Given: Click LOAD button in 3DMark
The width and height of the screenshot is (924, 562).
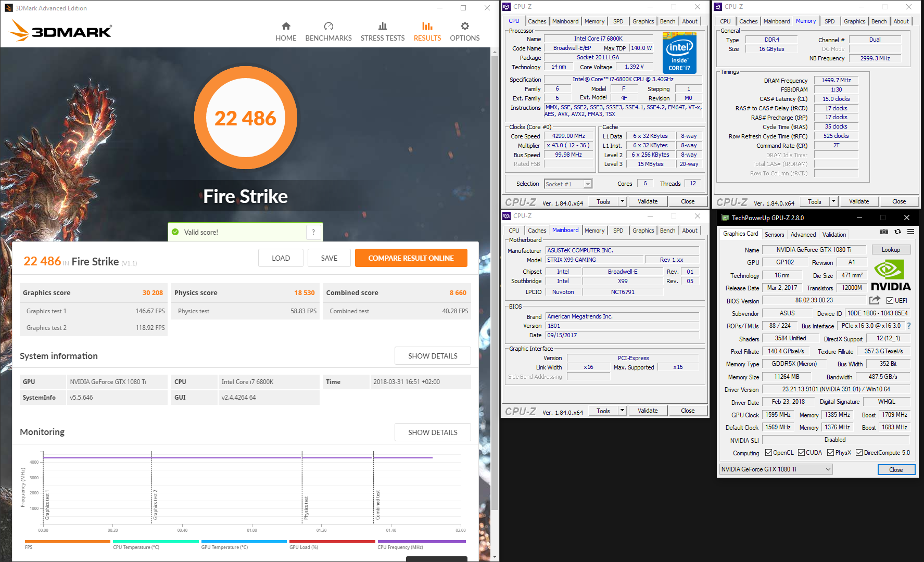Looking at the screenshot, I should (281, 258).
